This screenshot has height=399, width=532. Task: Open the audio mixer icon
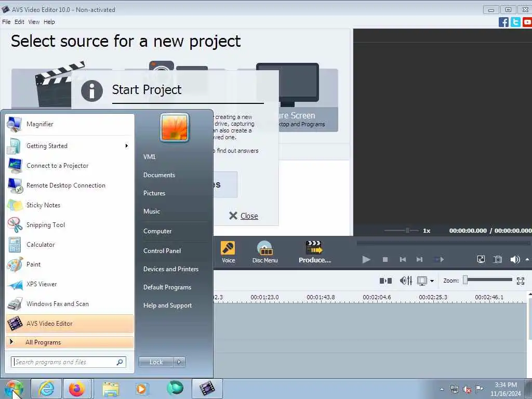406,281
